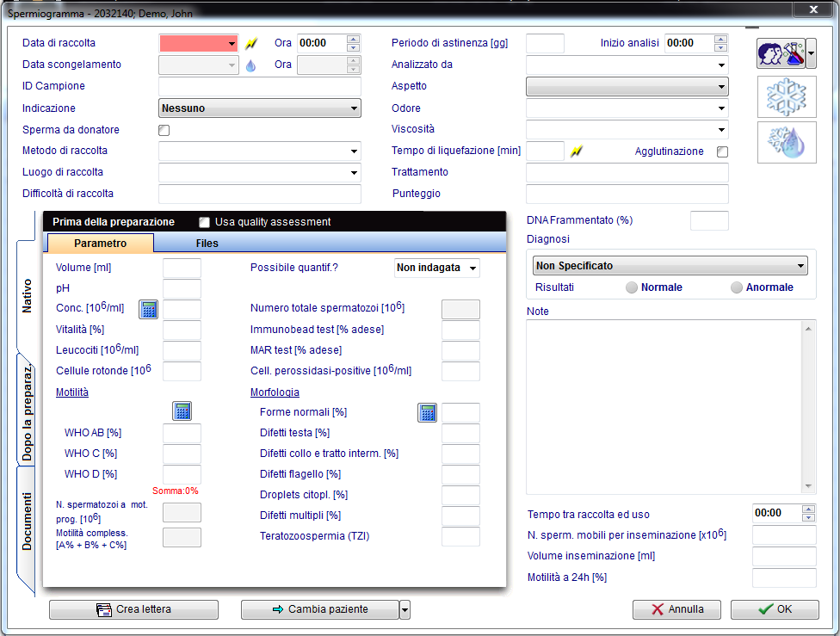Click the Trattamento input field
The image size is (840, 636).
coord(627,172)
